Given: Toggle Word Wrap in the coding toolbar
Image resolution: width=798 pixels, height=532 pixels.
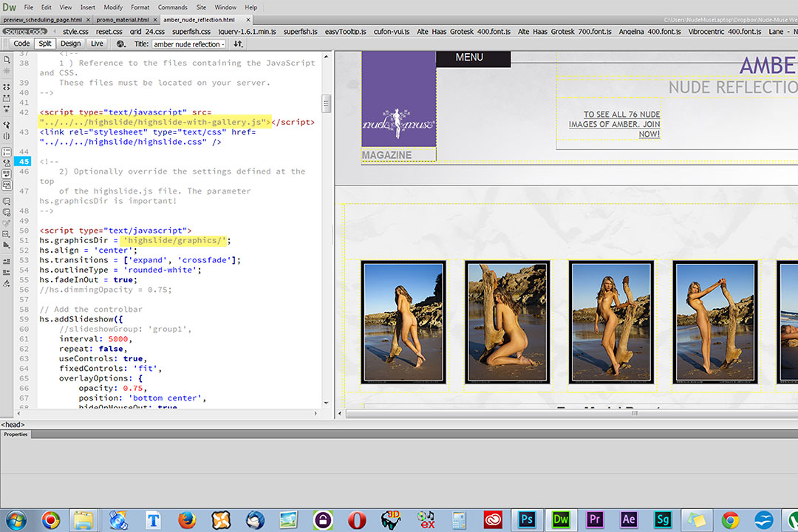Looking at the screenshot, I should (7, 174).
